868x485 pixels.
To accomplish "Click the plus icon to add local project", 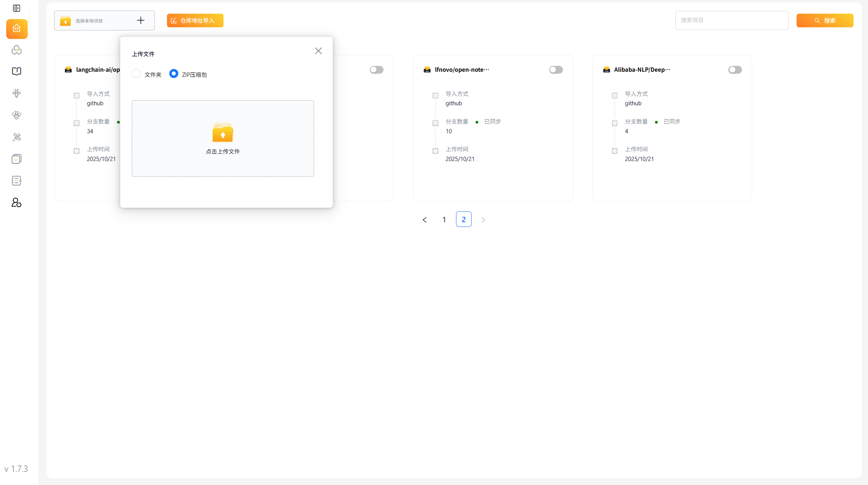I will [x=141, y=21].
